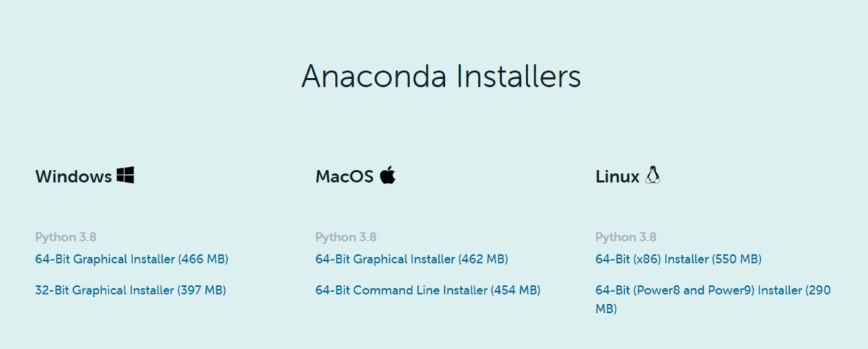Click the Windows logo icon
This screenshot has width=868, height=349.
[x=125, y=175]
